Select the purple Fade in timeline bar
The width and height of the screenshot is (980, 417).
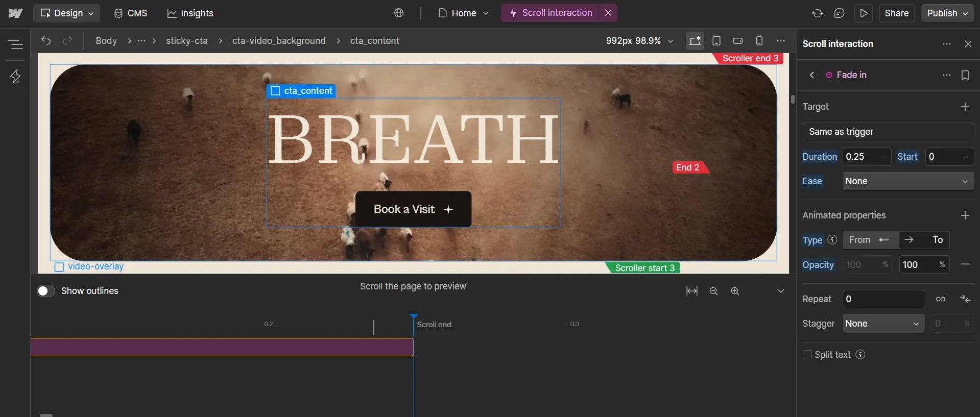click(222, 347)
